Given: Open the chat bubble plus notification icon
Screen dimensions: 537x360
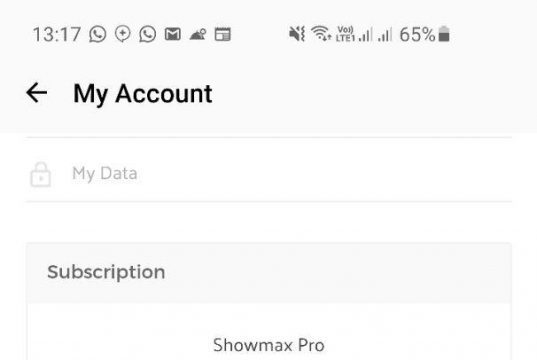Looking at the screenshot, I should (x=123, y=34).
